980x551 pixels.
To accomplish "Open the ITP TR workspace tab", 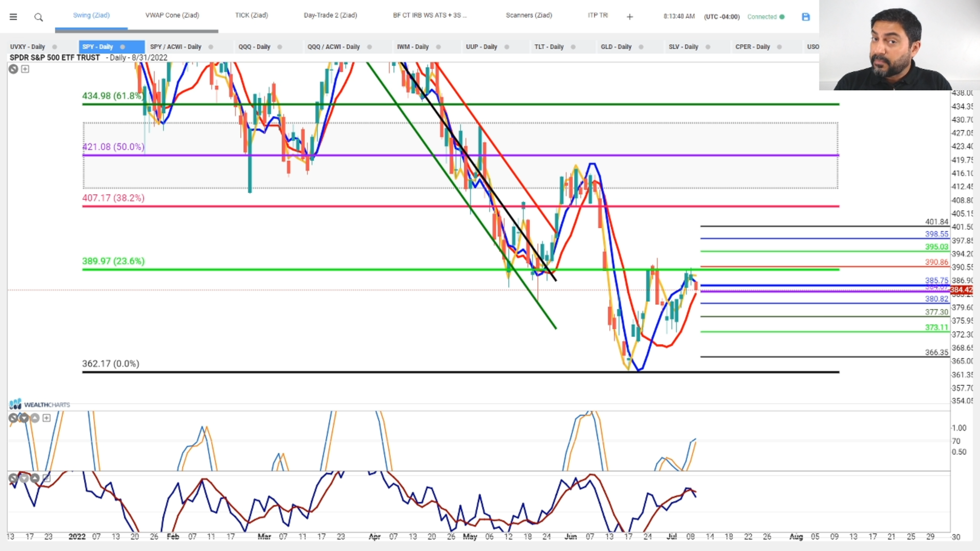I will (598, 15).
